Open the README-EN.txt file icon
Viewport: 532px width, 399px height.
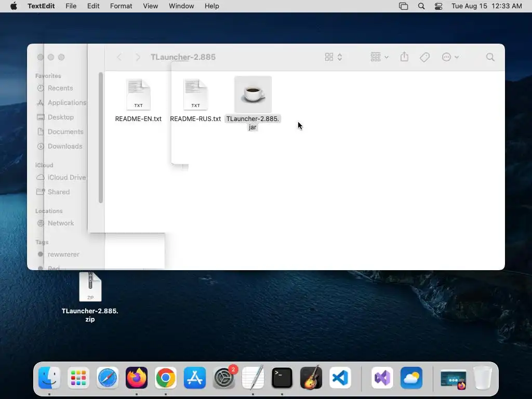[x=138, y=95]
